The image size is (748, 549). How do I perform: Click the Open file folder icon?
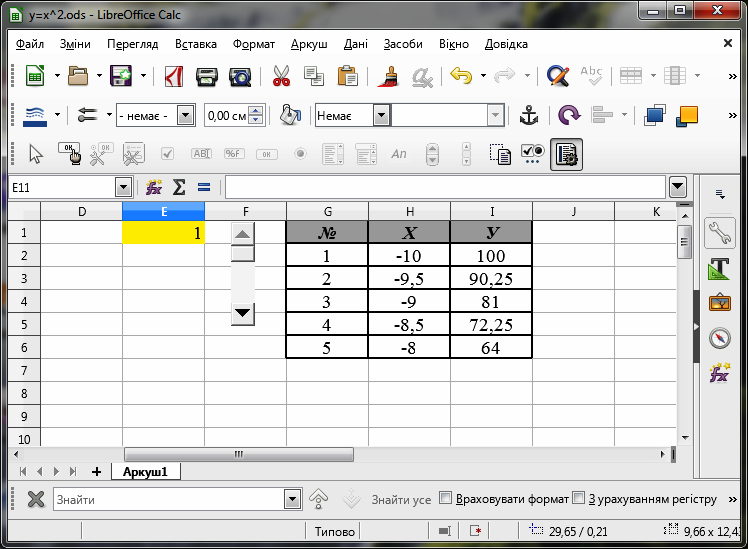pos(78,76)
